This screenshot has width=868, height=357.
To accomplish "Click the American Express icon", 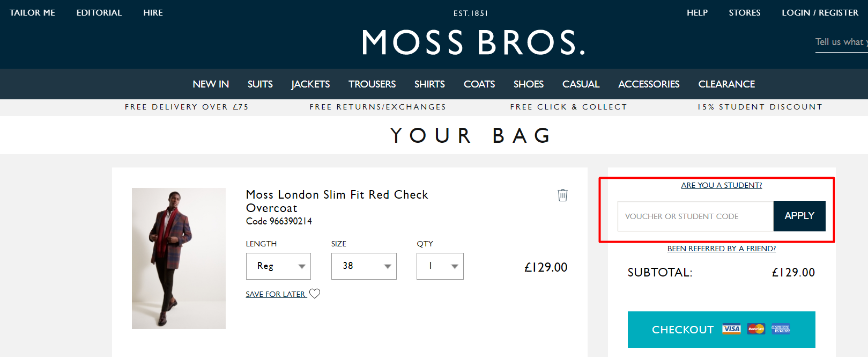I will tap(781, 329).
